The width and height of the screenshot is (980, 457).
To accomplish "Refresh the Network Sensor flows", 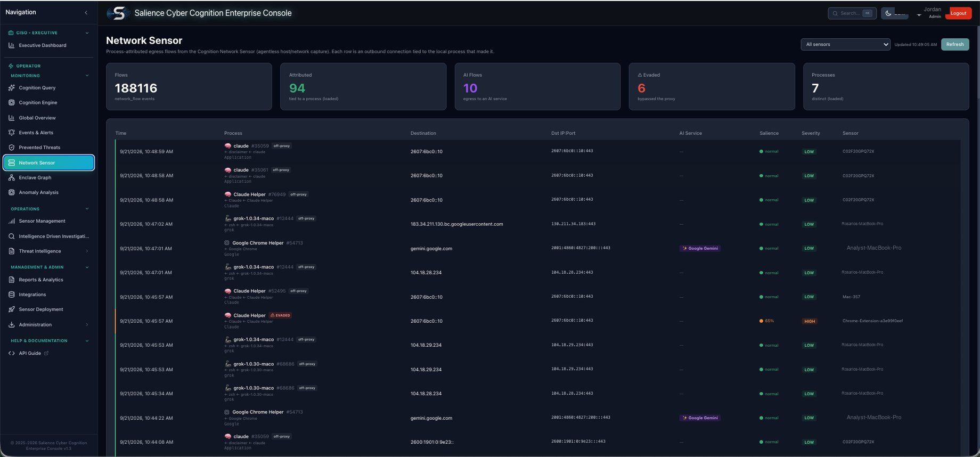I will (x=954, y=45).
